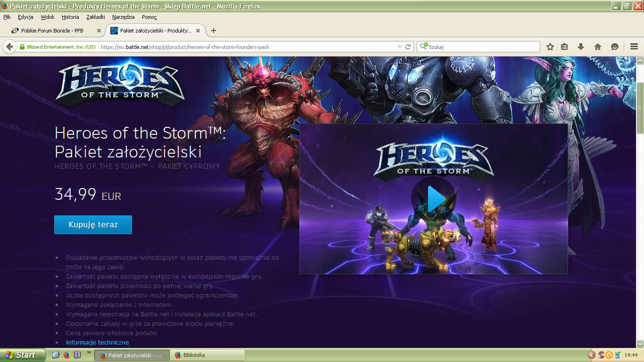Open the Informacje techniczne link

(x=98, y=343)
